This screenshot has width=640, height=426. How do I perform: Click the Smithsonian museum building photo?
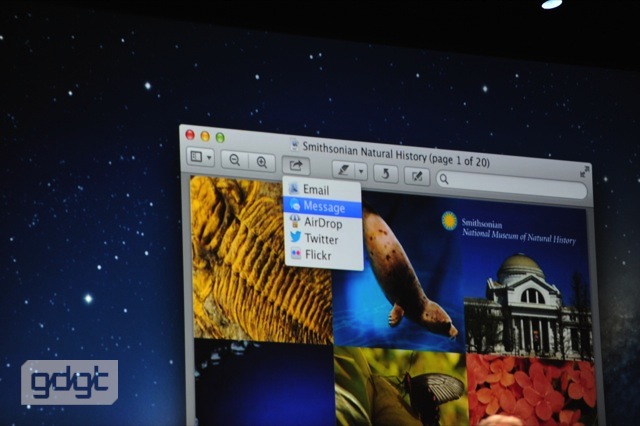pyautogui.click(x=529, y=305)
